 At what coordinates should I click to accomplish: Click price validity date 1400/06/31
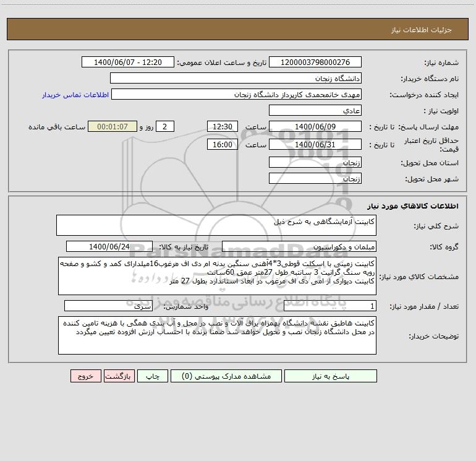[315, 144]
